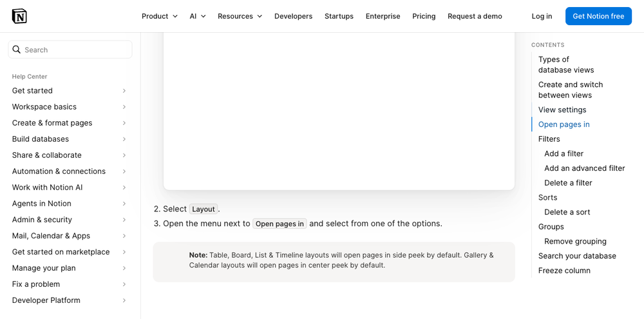The image size is (644, 319).
Task: Expand the Agents in Notion chevron
Action: (x=124, y=204)
